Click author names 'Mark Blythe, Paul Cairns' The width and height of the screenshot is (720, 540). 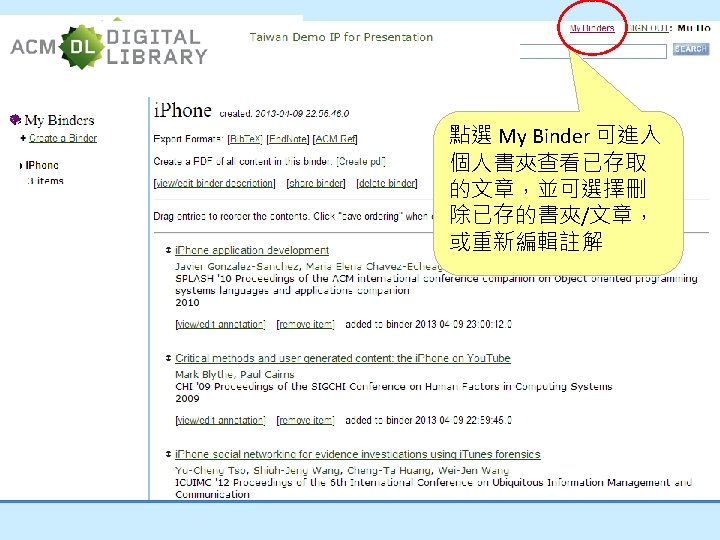(x=235, y=374)
